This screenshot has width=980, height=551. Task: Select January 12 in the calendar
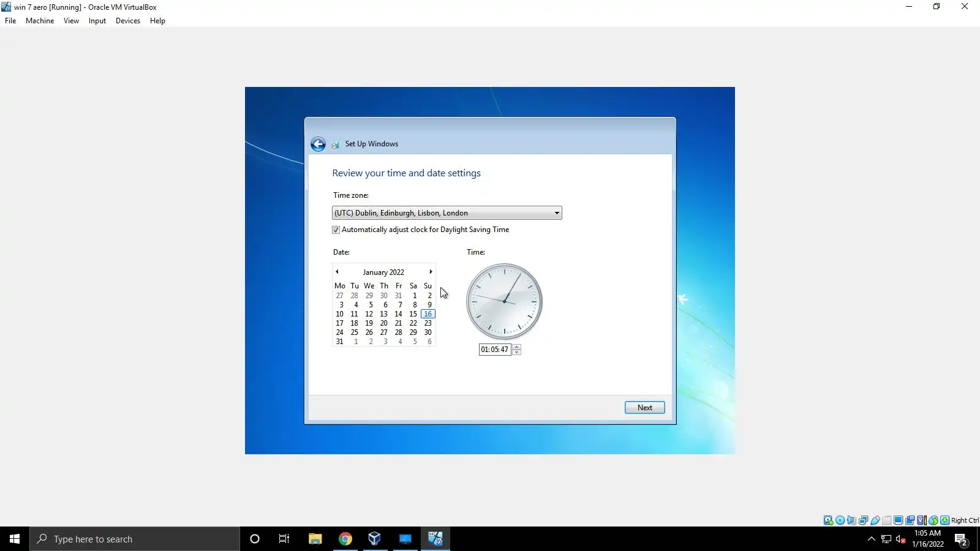(369, 314)
